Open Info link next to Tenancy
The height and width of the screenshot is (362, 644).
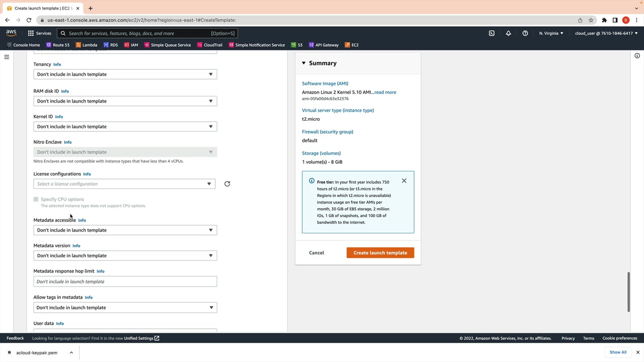tap(57, 64)
